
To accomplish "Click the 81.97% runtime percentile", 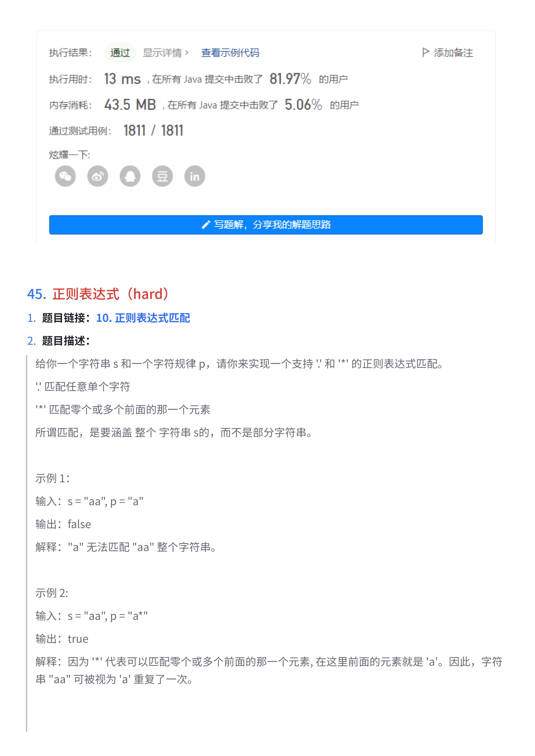I will [290, 79].
